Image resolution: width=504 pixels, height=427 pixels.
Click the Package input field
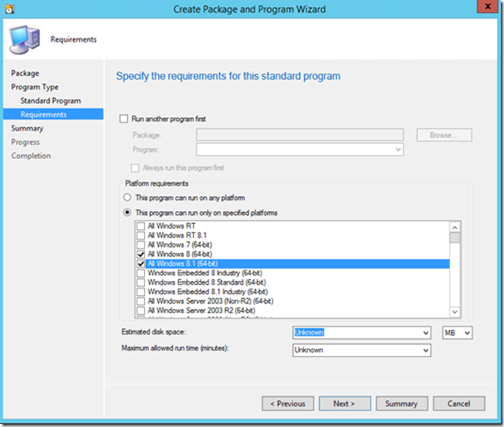click(299, 134)
